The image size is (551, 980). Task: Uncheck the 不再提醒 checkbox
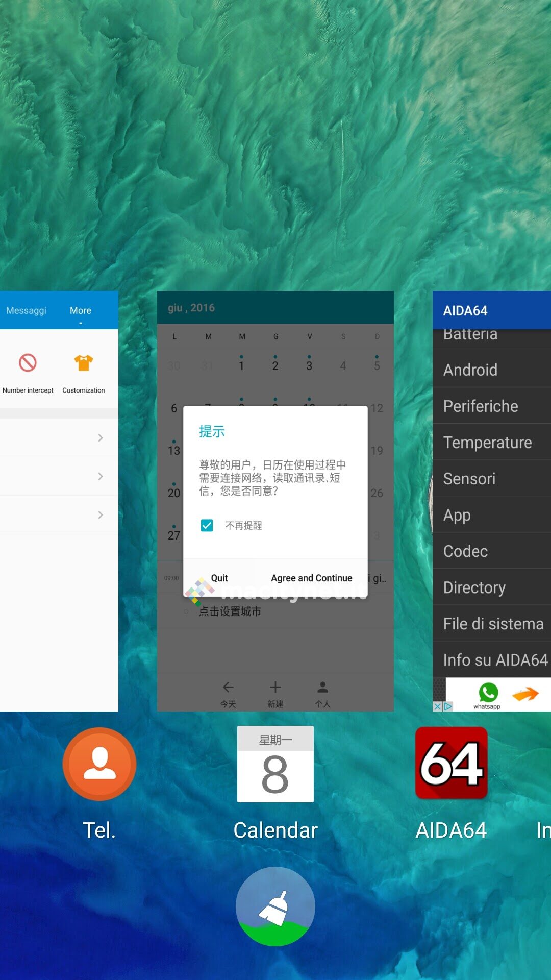tap(207, 525)
